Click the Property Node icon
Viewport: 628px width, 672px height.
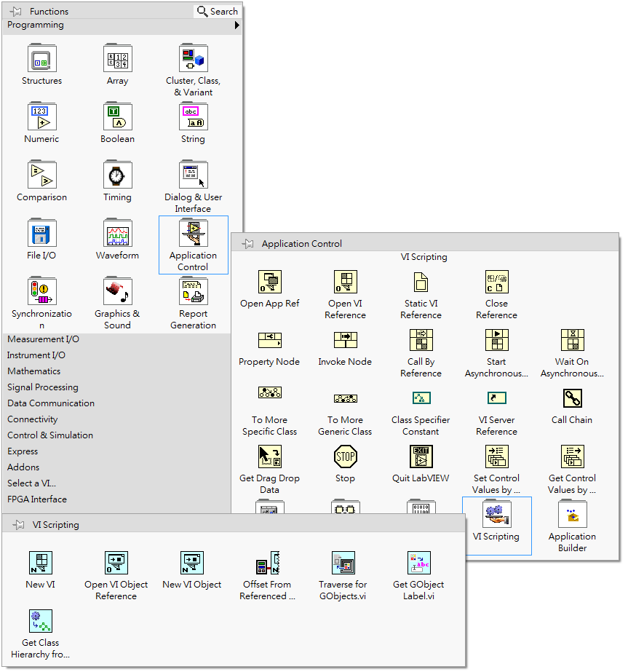269,341
